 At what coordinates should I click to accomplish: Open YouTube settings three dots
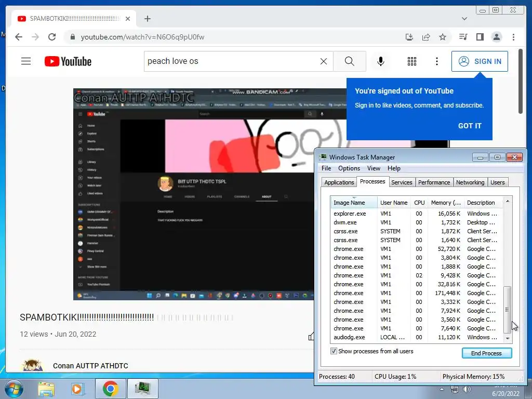[436, 61]
